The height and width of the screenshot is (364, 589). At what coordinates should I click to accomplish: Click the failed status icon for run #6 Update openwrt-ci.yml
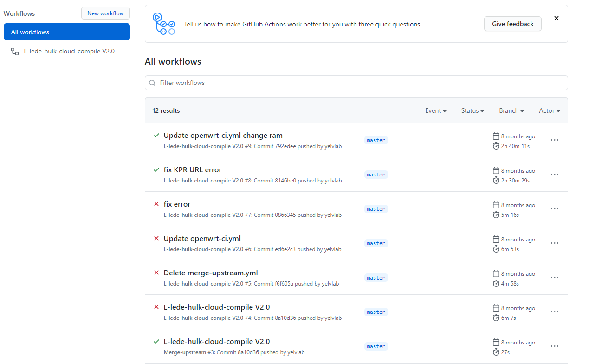(156, 239)
